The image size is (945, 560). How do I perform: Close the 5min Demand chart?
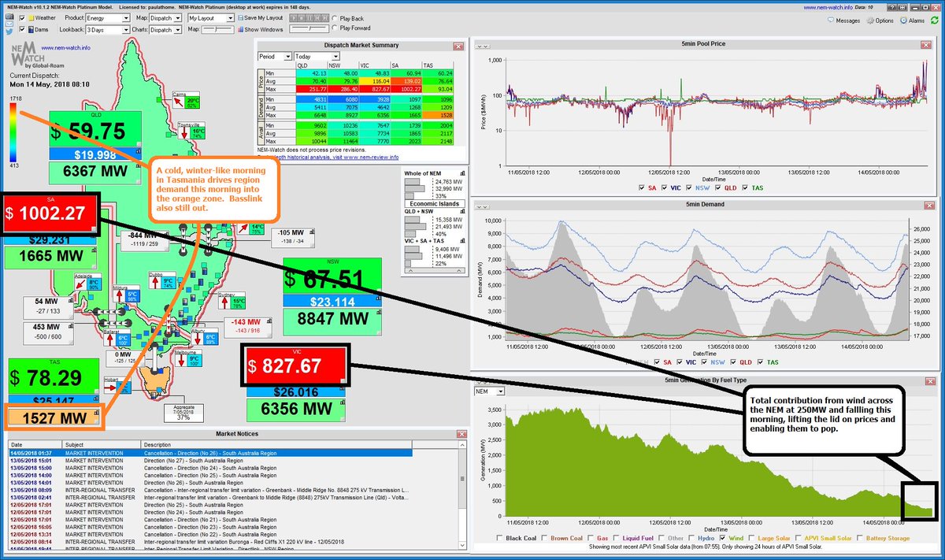931,204
